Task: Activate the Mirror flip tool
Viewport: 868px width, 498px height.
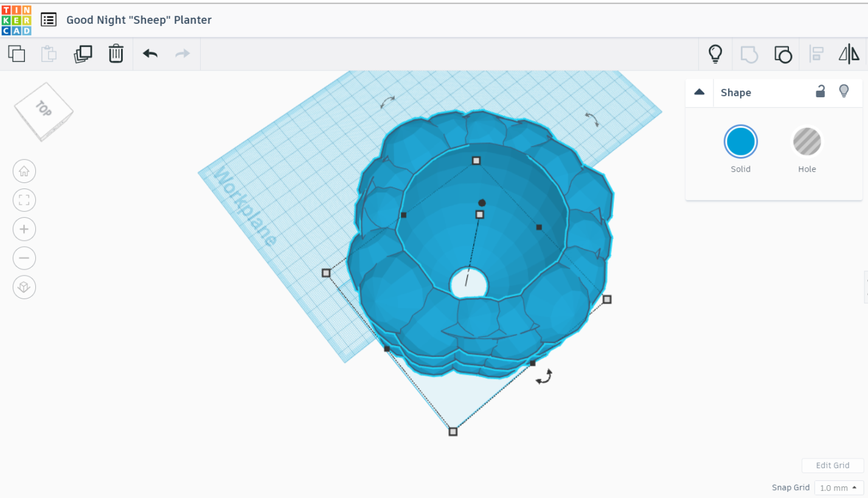Action: tap(849, 54)
